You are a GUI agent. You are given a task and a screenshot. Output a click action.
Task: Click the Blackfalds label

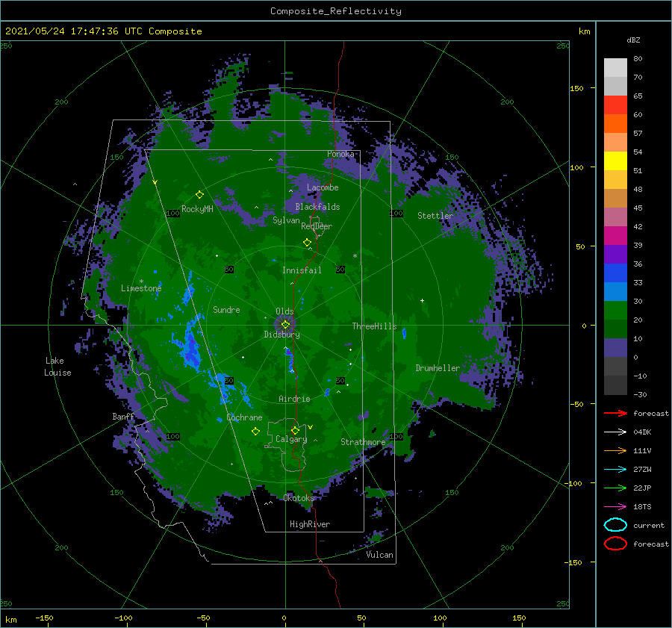317,207
